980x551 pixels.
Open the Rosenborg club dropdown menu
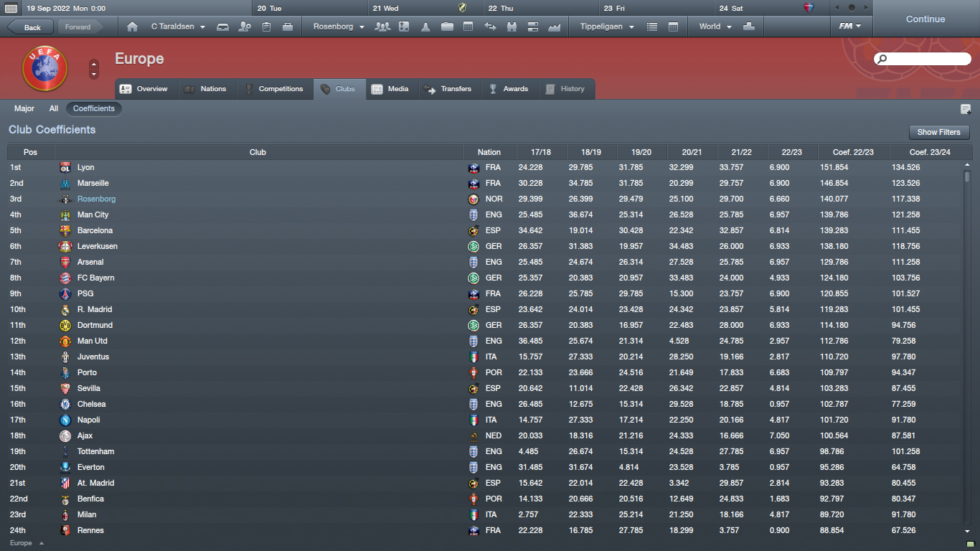point(339,27)
